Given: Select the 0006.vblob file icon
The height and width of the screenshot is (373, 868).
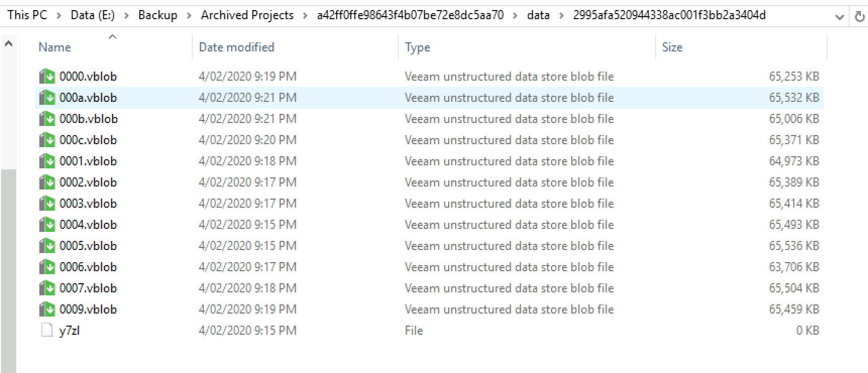Looking at the screenshot, I should (x=47, y=267).
